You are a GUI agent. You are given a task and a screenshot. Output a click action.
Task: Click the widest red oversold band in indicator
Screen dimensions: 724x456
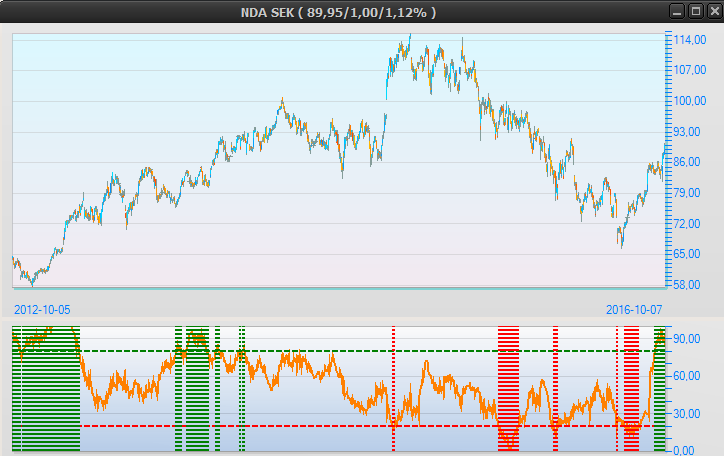click(508, 389)
